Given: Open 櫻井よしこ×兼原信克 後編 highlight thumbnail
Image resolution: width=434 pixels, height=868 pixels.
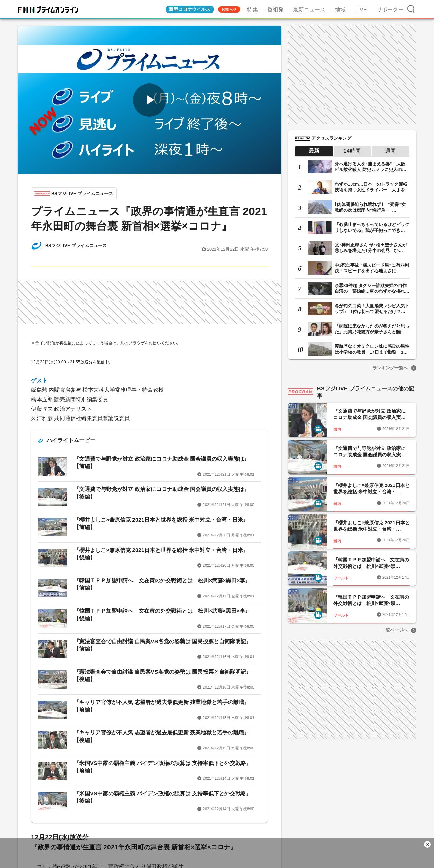Looking at the screenshot, I should pyautogui.click(x=52, y=558).
